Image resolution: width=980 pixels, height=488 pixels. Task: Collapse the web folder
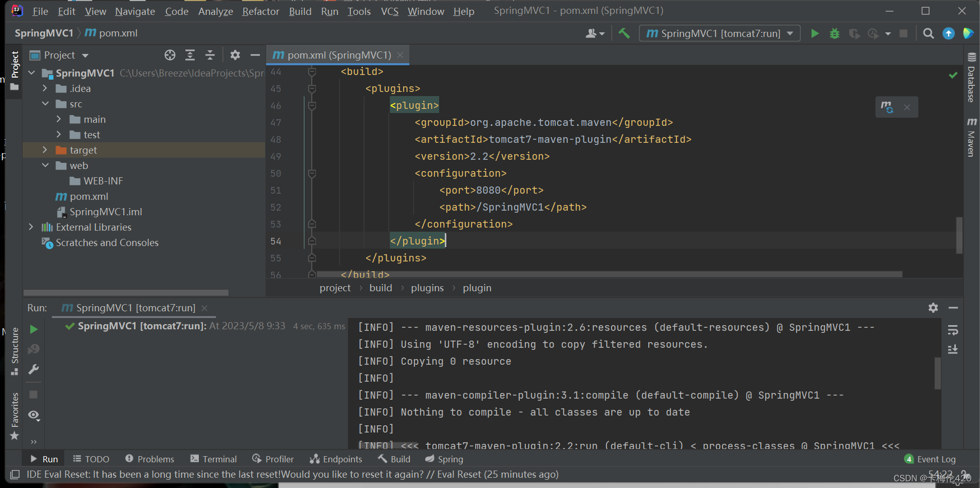(x=45, y=165)
